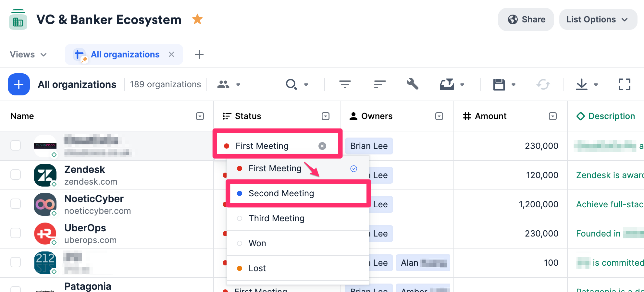Open the Status column header dropdown
The image size is (644, 292).
click(325, 116)
